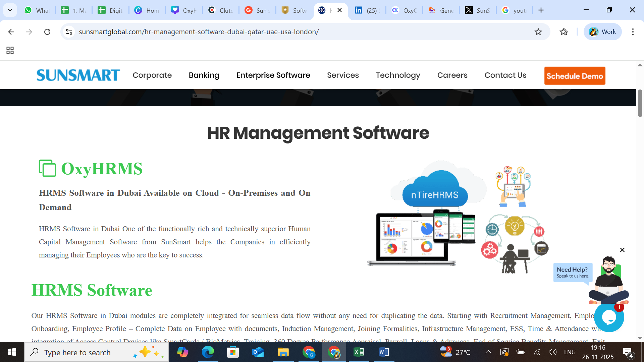The width and height of the screenshot is (644, 362).
Task: Bookmark this page with the star
Action: 538,32
